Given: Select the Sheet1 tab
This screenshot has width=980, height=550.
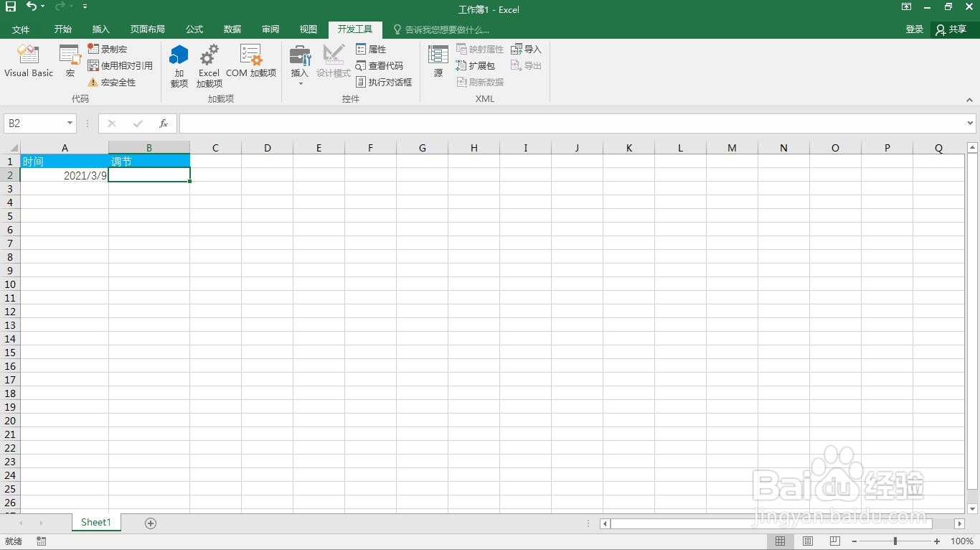Looking at the screenshot, I should coord(96,523).
